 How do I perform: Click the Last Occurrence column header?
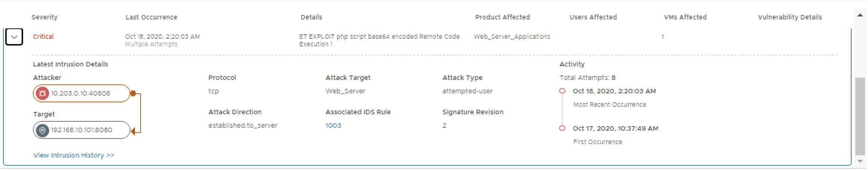(x=151, y=17)
